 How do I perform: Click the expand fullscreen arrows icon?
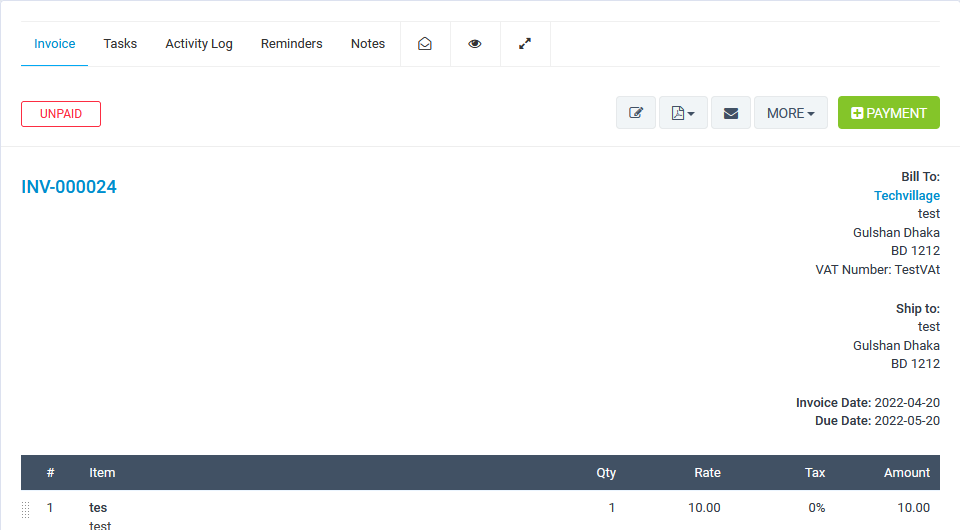[525, 44]
